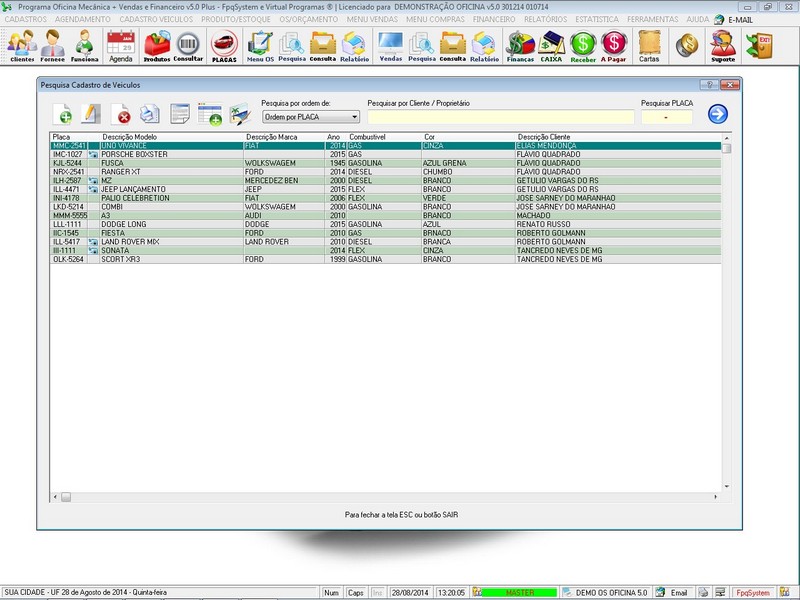Click the Descrição Cliente column header
This screenshot has height=600, width=800.
(544, 137)
